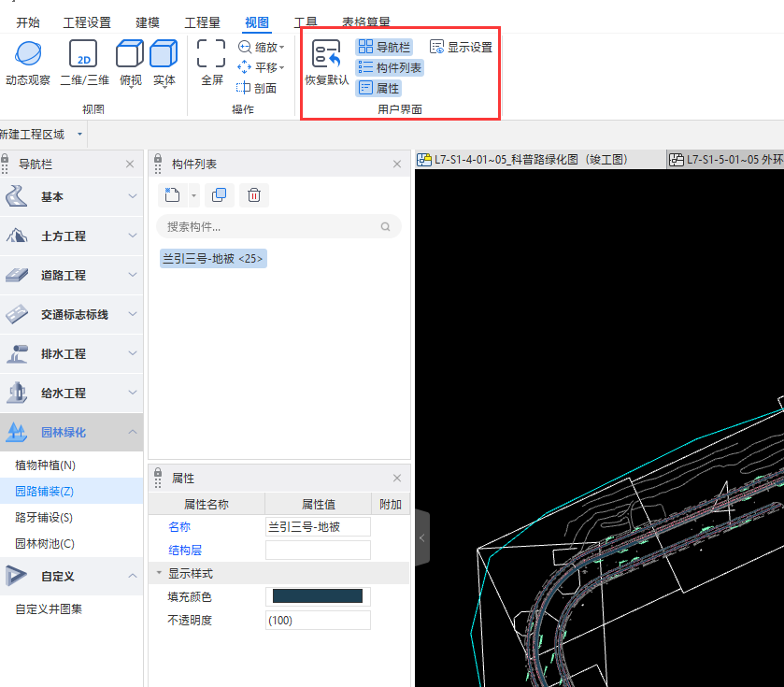Toggle the 属性 panel visibility
The height and width of the screenshot is (687, 784).
point(379,89)
